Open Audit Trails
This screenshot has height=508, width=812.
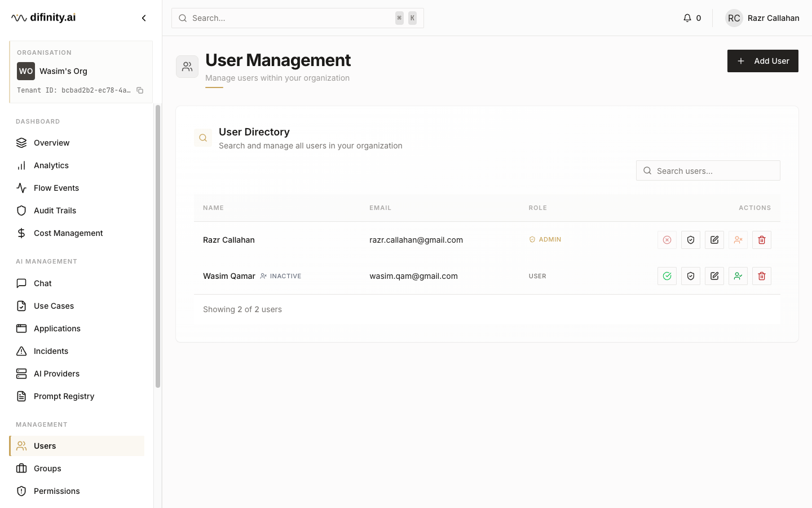pos(77,211)
